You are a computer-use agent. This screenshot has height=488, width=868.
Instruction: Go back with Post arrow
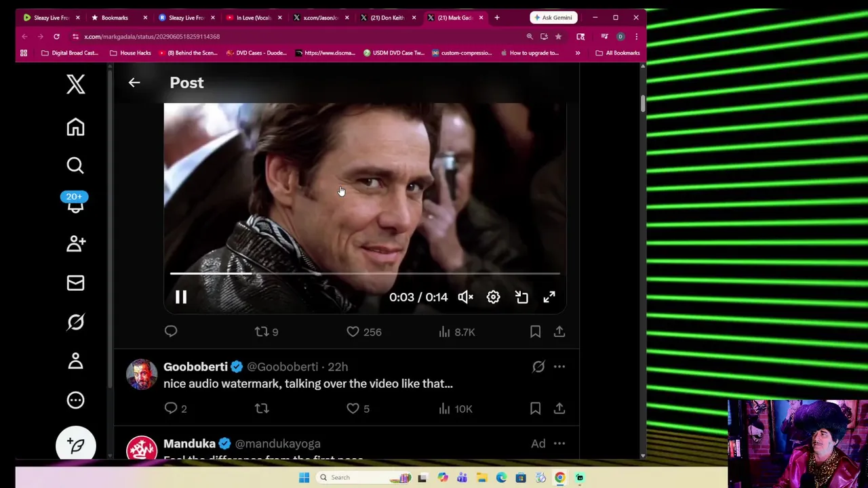134,83
